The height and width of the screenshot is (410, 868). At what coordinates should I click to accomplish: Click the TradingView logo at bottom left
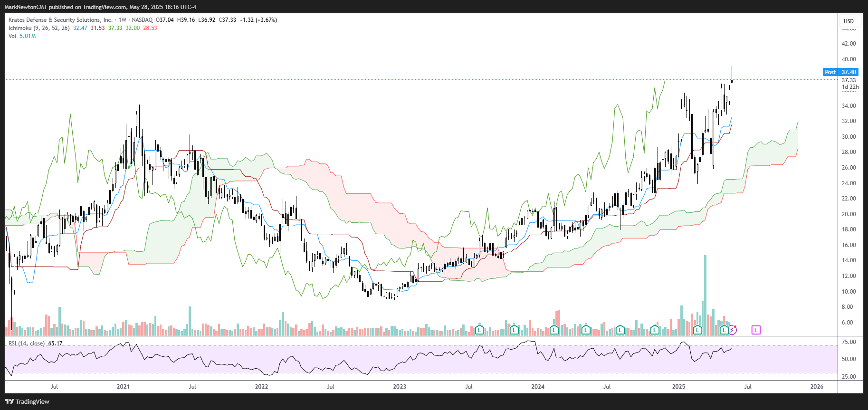[27, 401]
